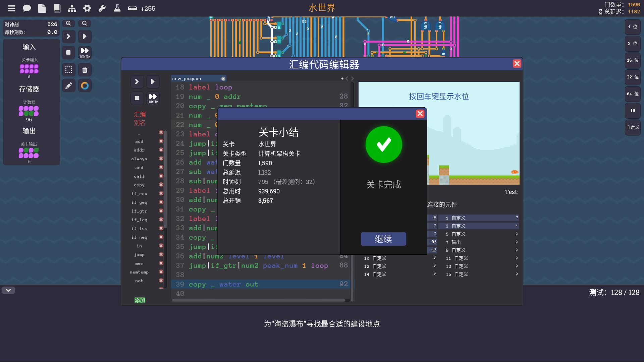Image resolution: width=644 pixels, height=362 pixels.
Task: Select the 16 位 component category
Action: 632,60
